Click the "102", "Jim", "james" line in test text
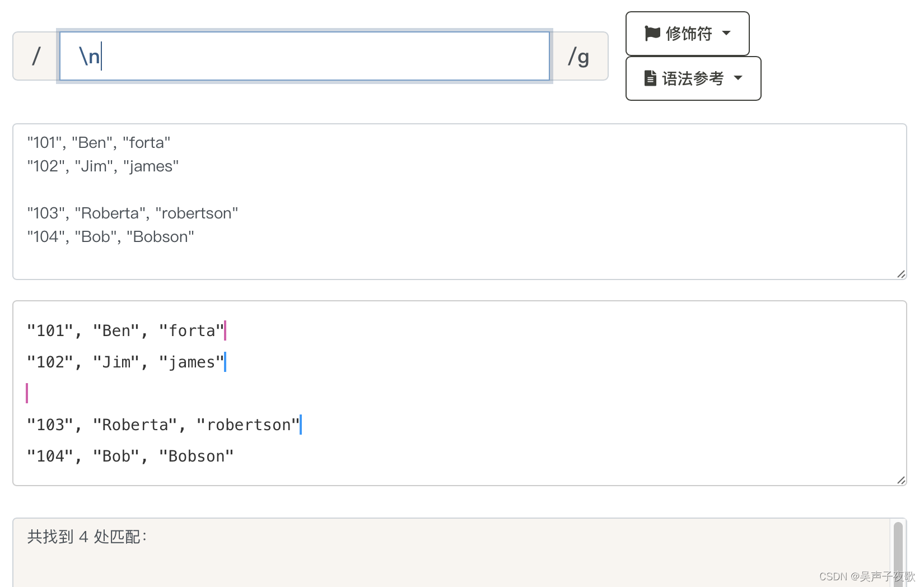Screen dimensions: 924x587 pyautogui.click(x=103, y=166)
